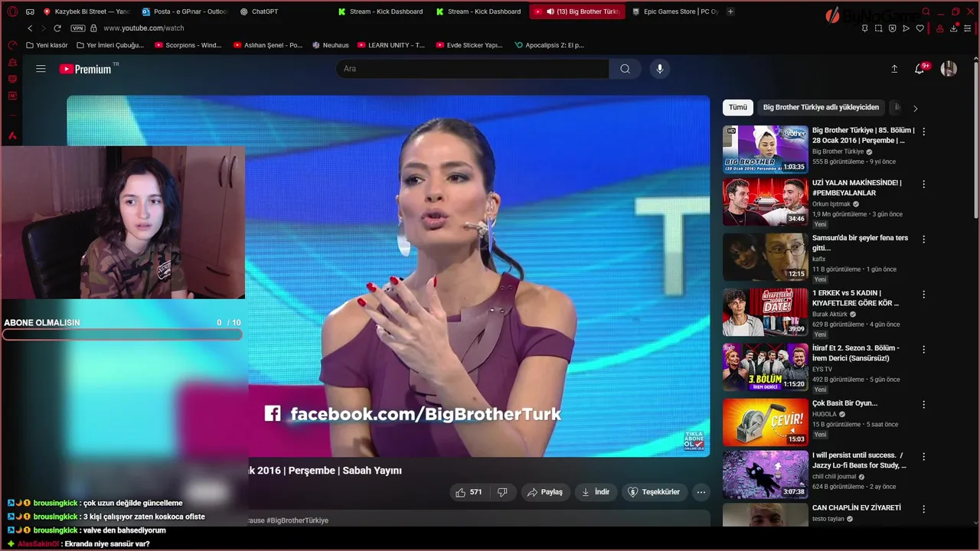Open the Opera GX main menu logo
980x551 pixels.
[12, 11]
